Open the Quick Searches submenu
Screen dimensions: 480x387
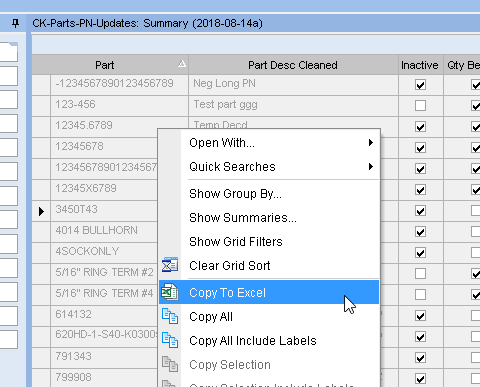(x=269, y=167)
